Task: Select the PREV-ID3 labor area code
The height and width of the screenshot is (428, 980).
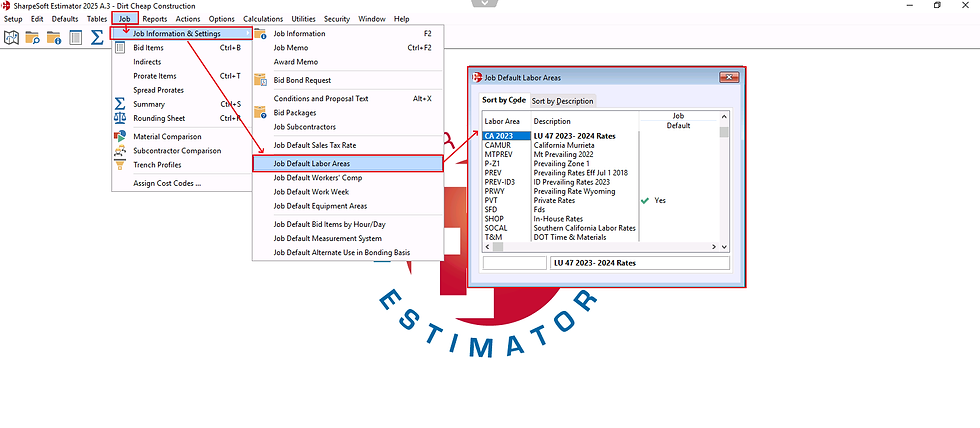Action: pyautogui.click(x=499, y=182)
